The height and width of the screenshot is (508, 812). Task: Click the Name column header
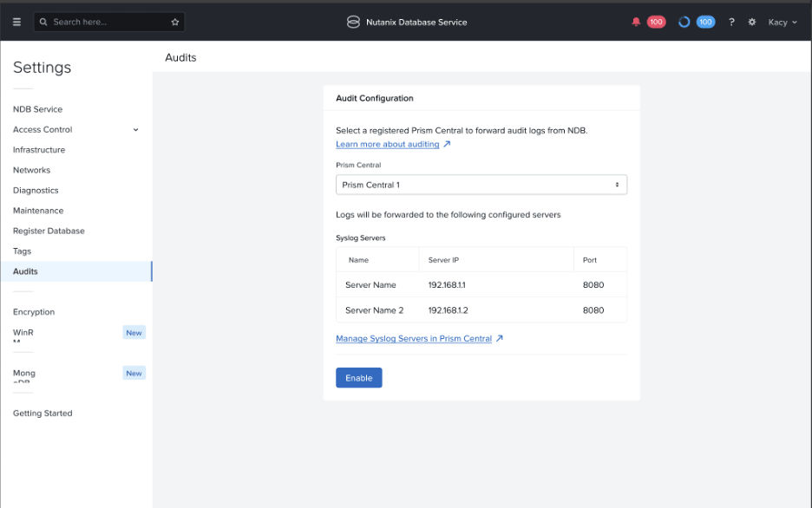pos(358,260)
